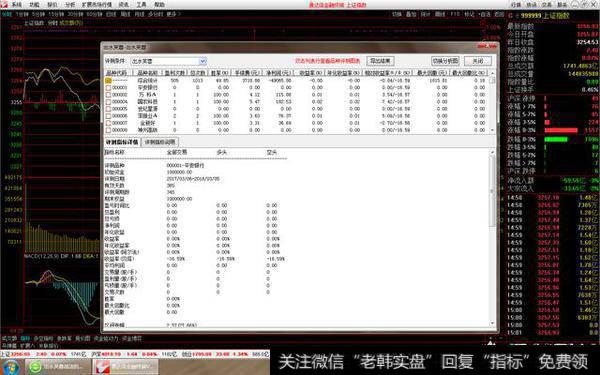The height and width of the screenshot is (375, 600).
Task: Select the 1分钟 period in chart toolbar
Action: tap(23, 14)
